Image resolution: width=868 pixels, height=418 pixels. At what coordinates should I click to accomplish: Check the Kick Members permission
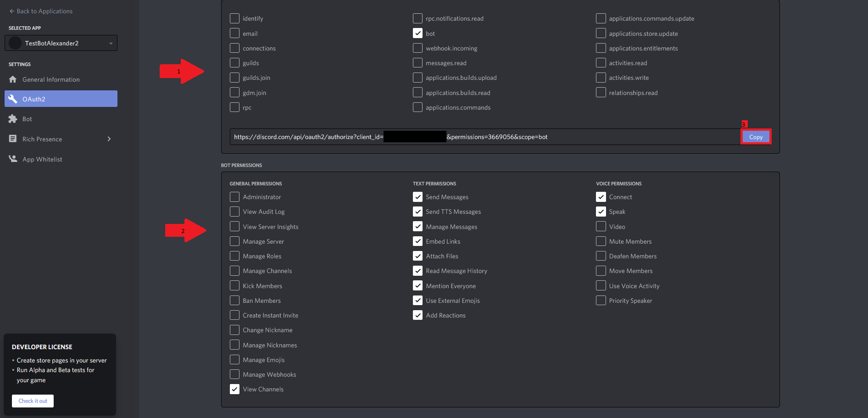[x=234, y=285]
